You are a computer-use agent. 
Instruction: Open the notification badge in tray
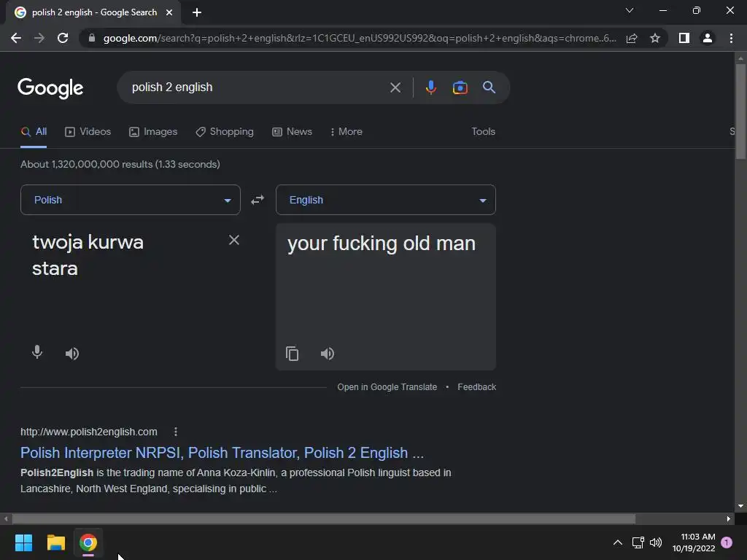[x=727, y=542]
